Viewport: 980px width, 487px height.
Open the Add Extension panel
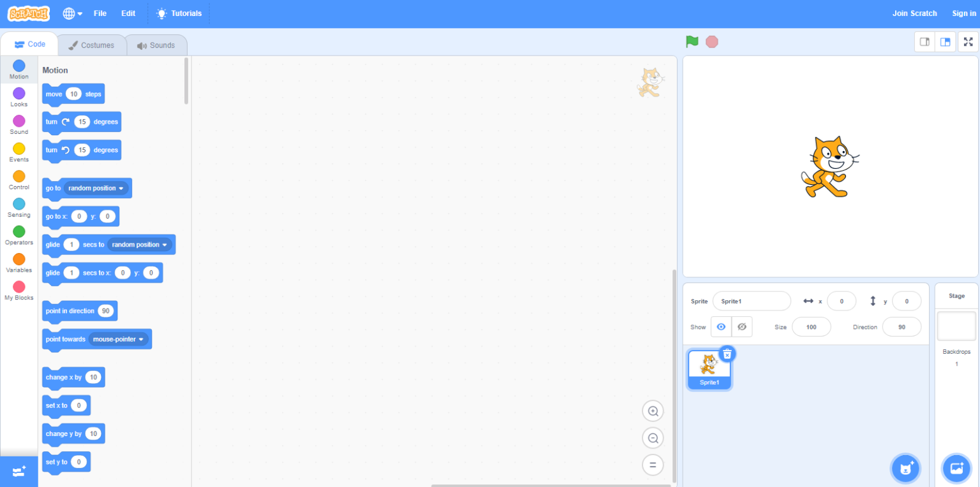19,471
